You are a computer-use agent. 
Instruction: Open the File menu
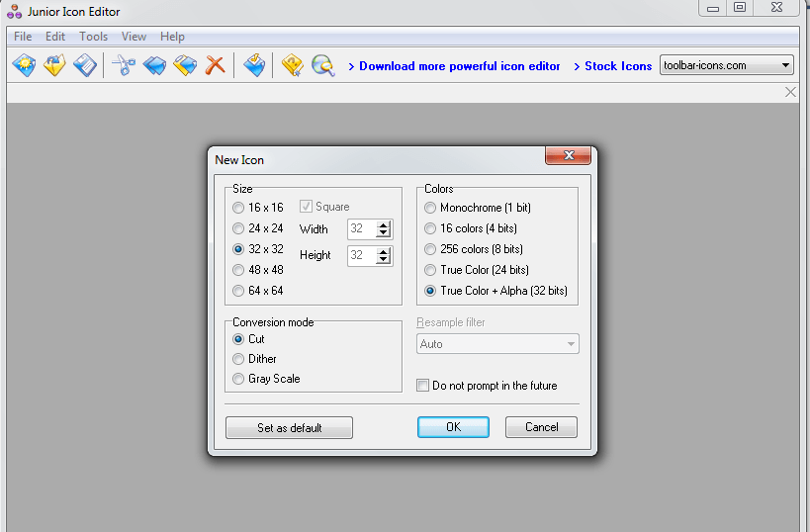coord(23,37)
